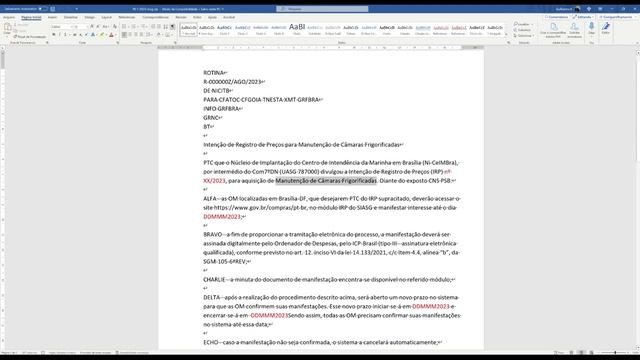The width and height of the screenshot is (640, 360).
Task: Click the save icon in title bar
Action: click(53, 9)
